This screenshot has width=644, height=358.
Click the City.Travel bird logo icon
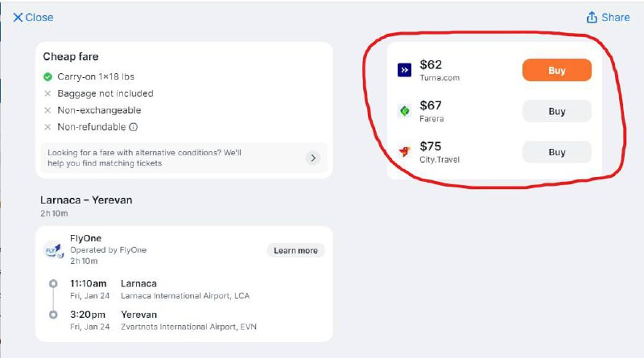pyautogui.click(x=404, y=151)
